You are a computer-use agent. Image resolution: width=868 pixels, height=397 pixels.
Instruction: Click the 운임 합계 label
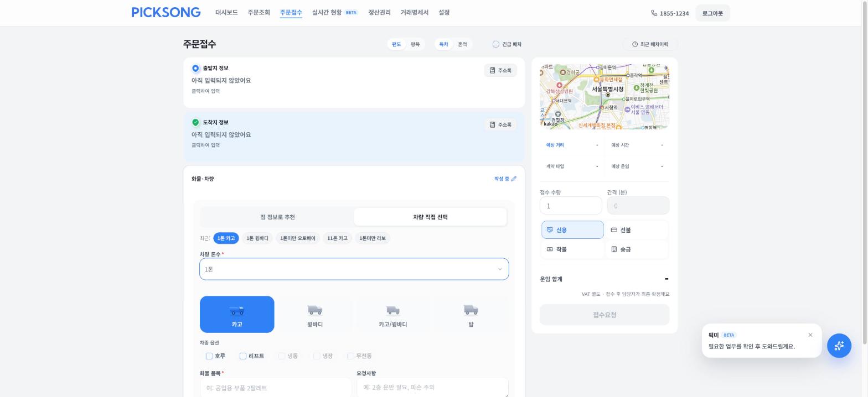[x=551, y=279]
